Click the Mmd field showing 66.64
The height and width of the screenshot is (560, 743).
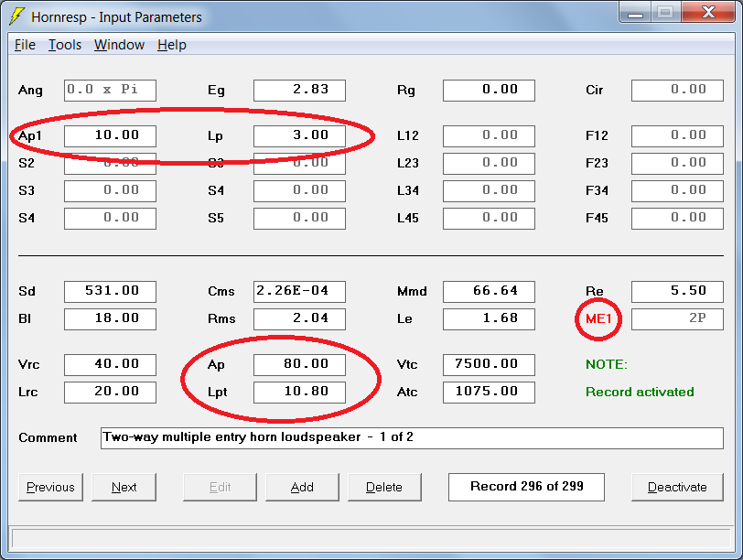tap(489, 292)
